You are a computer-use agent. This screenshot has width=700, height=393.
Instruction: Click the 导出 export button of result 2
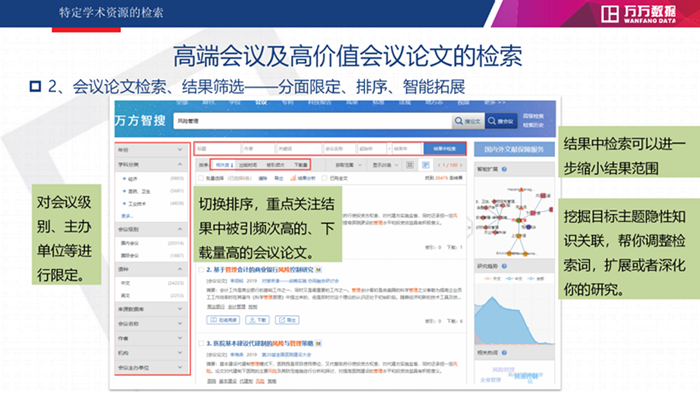coord(288,320)
